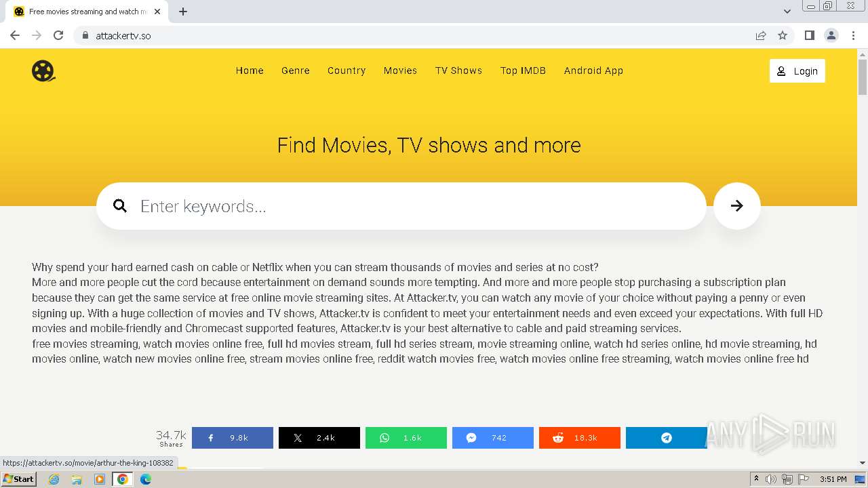Click the magnifier icon in search box
Image resolution: width=868 pixels, height=488 pixels.
[120, 206]
